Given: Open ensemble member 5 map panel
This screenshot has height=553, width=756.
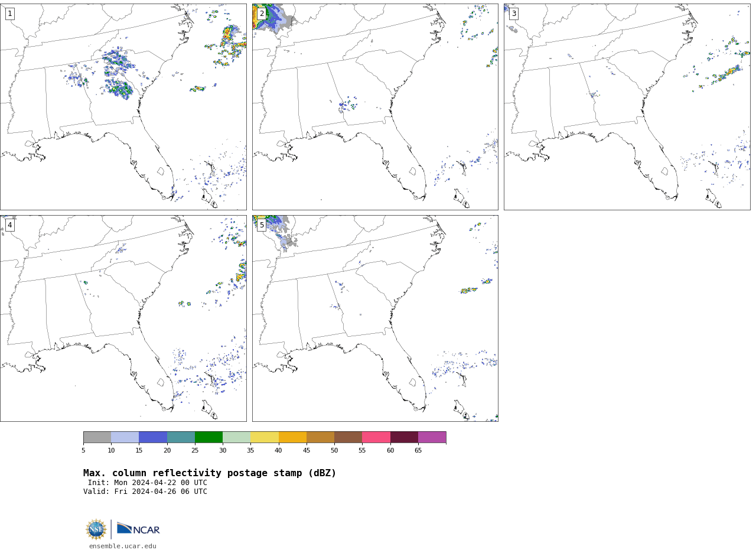Looking at the screenshot, I should click(x=375, y=318).
